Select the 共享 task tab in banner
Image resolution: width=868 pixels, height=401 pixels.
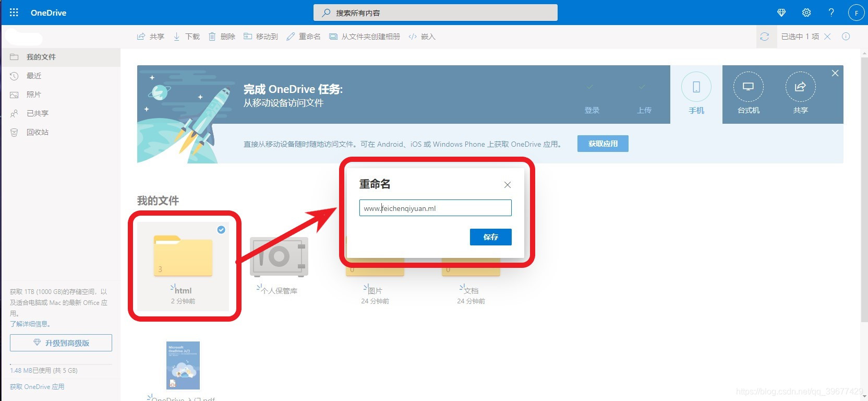(801, 95)
